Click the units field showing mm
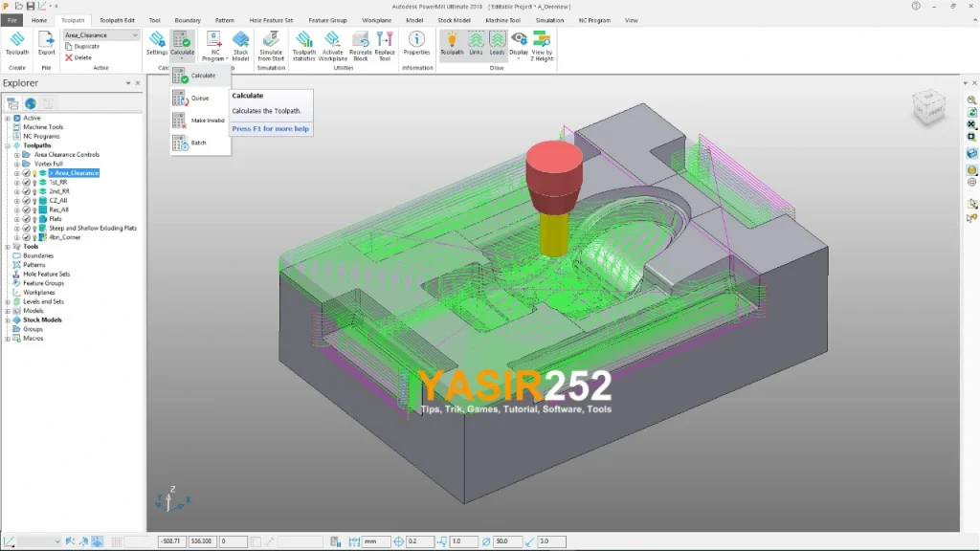Screen dimensions: 980x551 coord(376,541)
